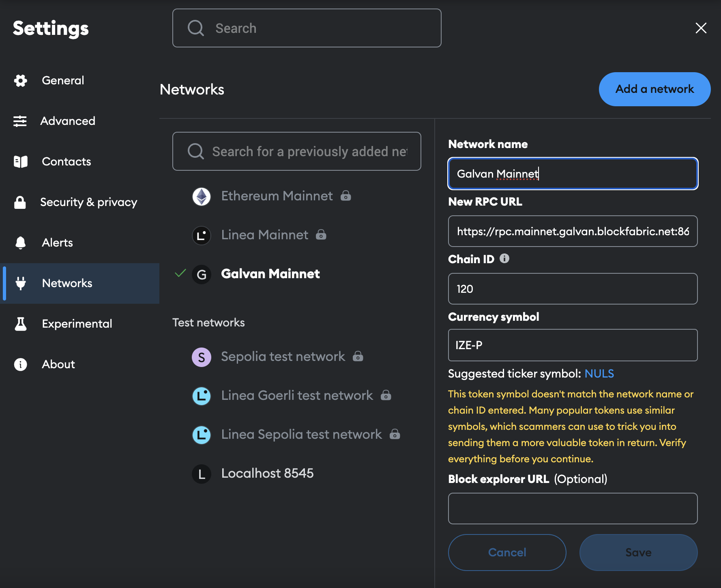Click the Advanced sliders icon
The height and width of the screenshot is (588, 721).
tap(20, 121)
